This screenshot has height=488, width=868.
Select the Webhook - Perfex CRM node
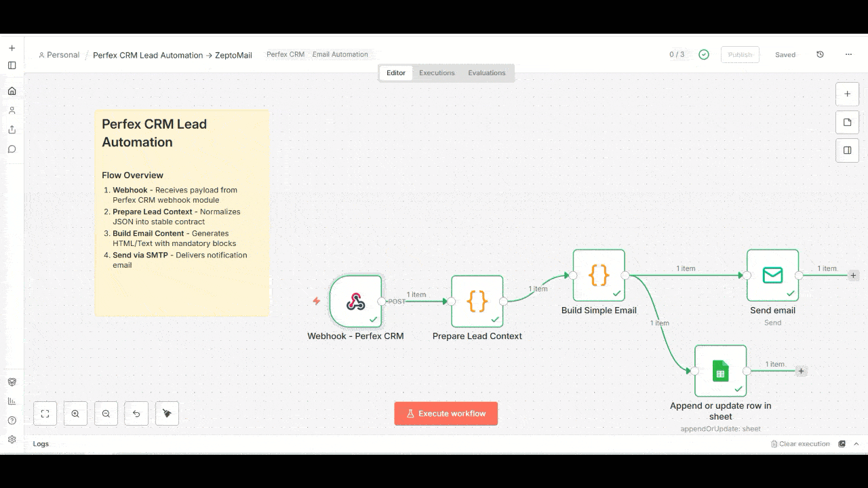pyautogui.click(x=355, y=302)
